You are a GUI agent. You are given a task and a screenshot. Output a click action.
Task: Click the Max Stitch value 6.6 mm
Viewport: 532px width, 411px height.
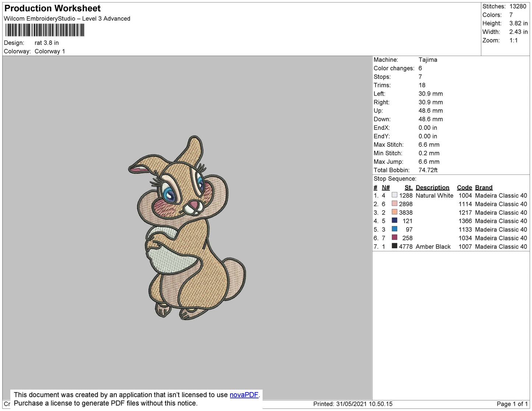(x=429, y=145)
